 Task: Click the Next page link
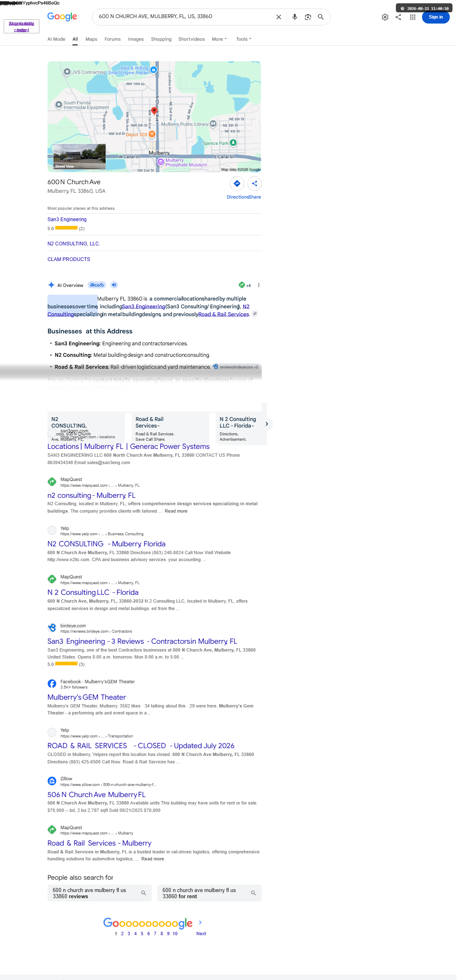pos(201,934)
